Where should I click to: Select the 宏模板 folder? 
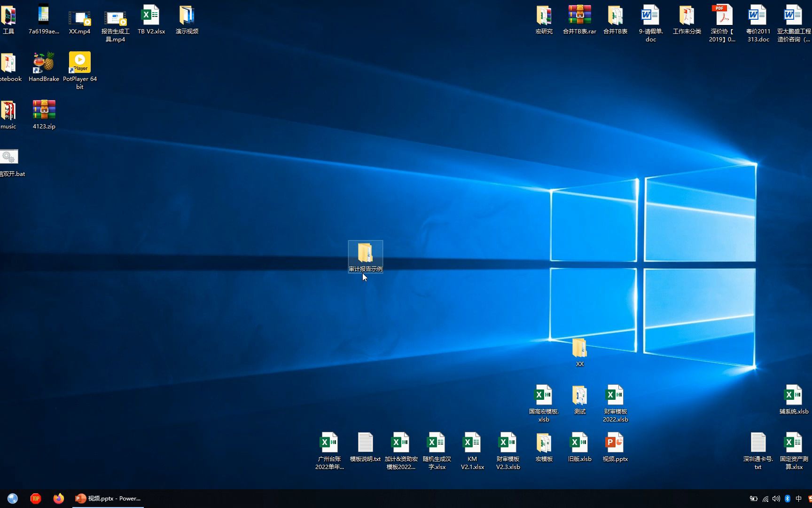click(x=544, y=447)
